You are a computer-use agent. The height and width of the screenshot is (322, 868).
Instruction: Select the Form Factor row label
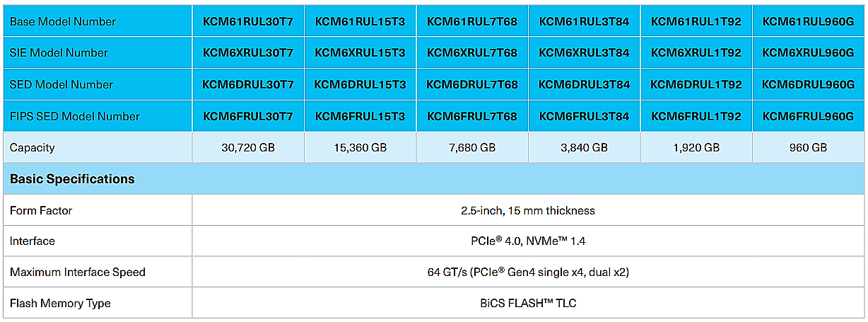(41, 210)
